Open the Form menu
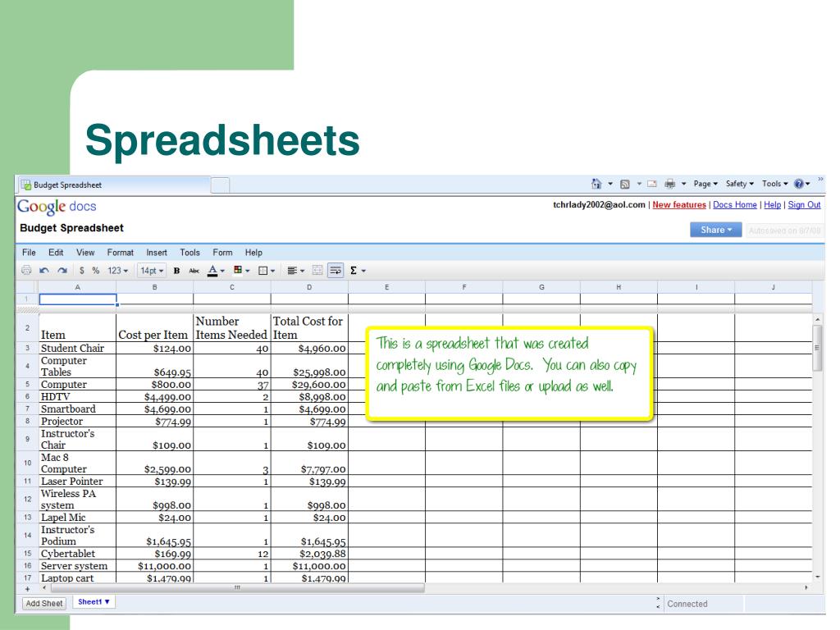The height and width of the screenshot is (630, 840). point(222,253)
